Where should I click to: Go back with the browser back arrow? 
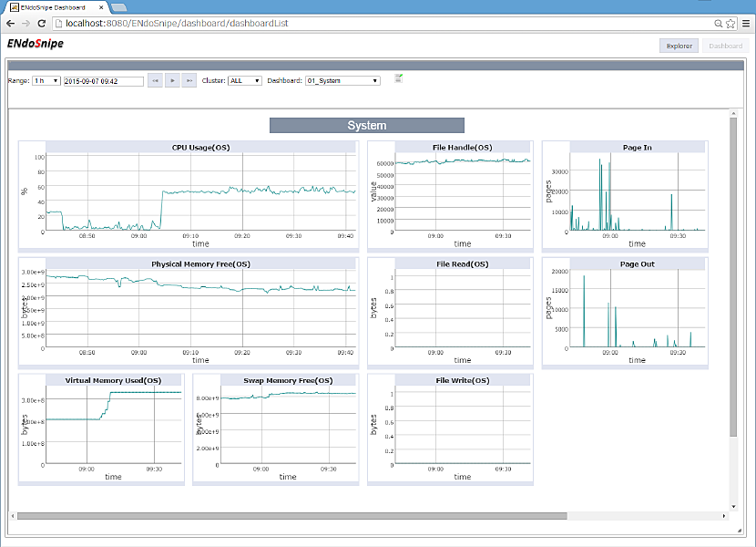[x=11, y=23]
